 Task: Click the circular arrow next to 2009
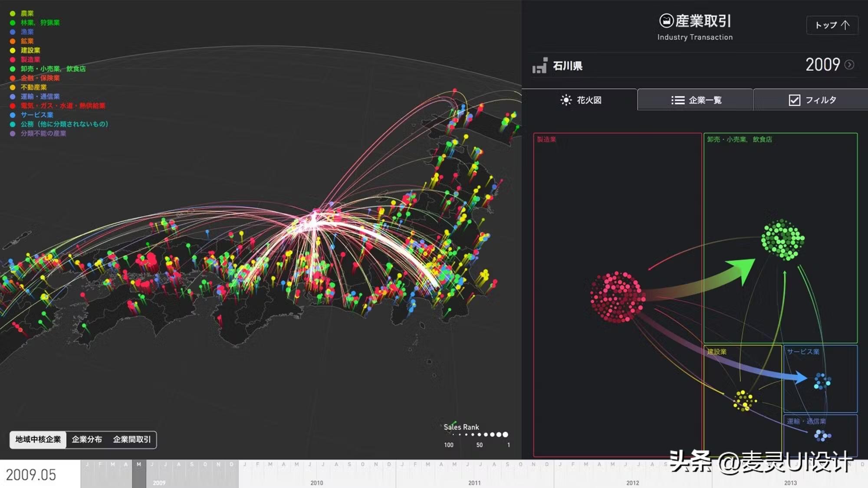click(x=849, y=65)
